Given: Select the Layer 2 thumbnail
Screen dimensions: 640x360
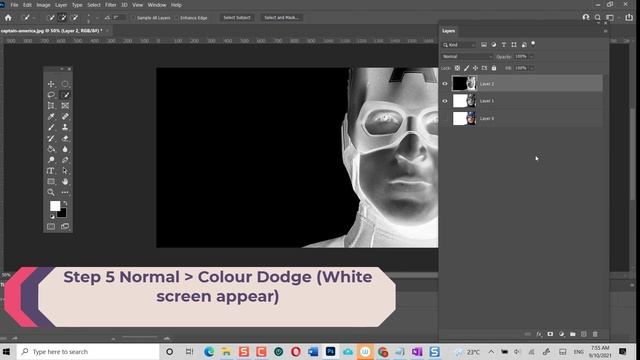Looking at the screenshot, I should click(464, 83).
